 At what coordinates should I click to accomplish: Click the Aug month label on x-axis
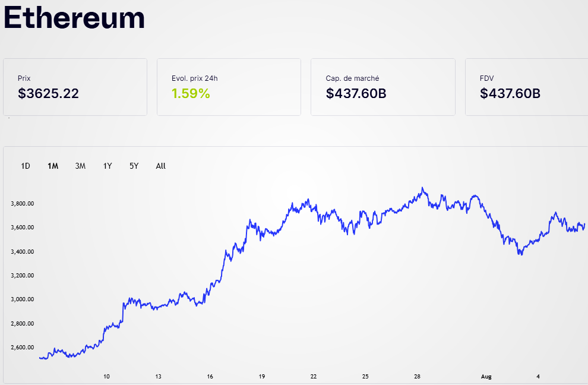pyautogui.click(x=486, y=376)
